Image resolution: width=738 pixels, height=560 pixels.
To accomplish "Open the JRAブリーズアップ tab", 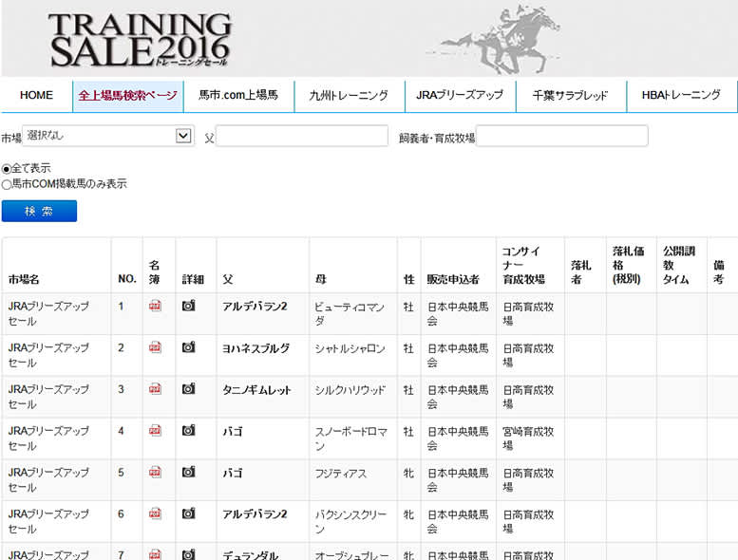I will coord(460,96).
